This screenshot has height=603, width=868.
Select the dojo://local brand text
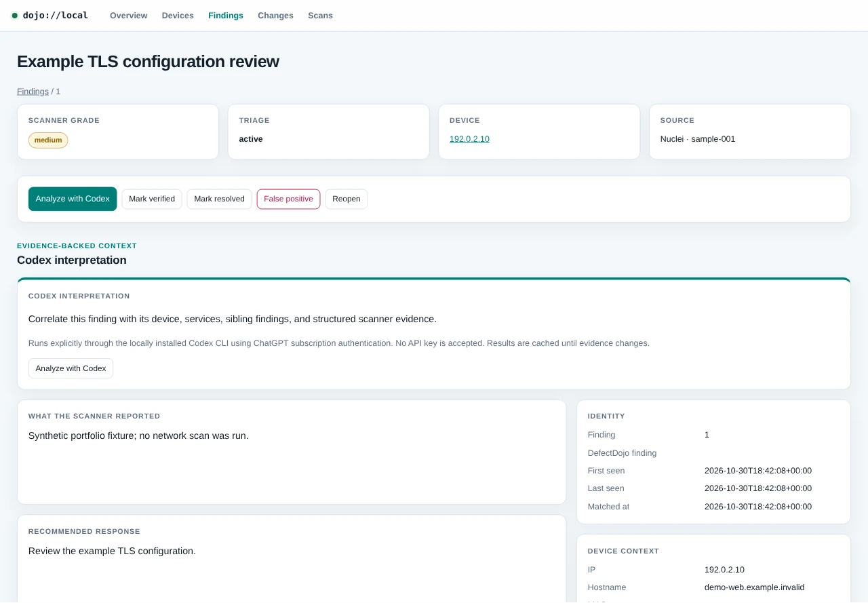(x=56, y=16)
